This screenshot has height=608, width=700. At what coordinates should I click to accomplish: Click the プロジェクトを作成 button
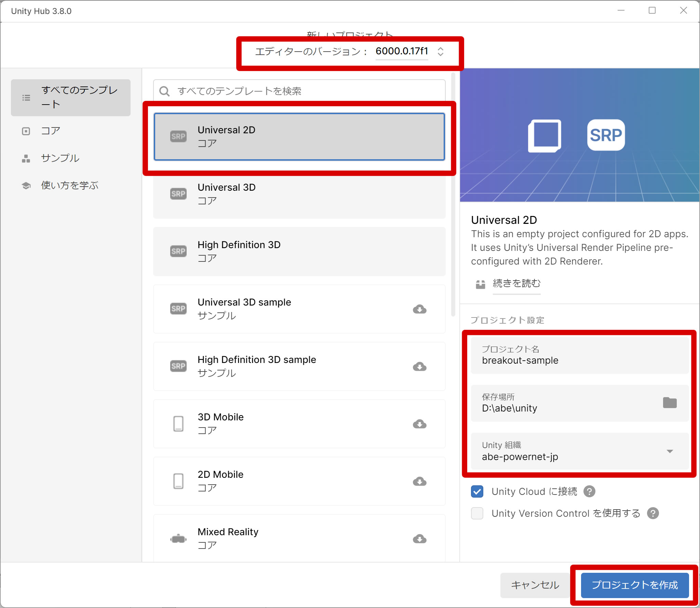[x=635, y=585]
